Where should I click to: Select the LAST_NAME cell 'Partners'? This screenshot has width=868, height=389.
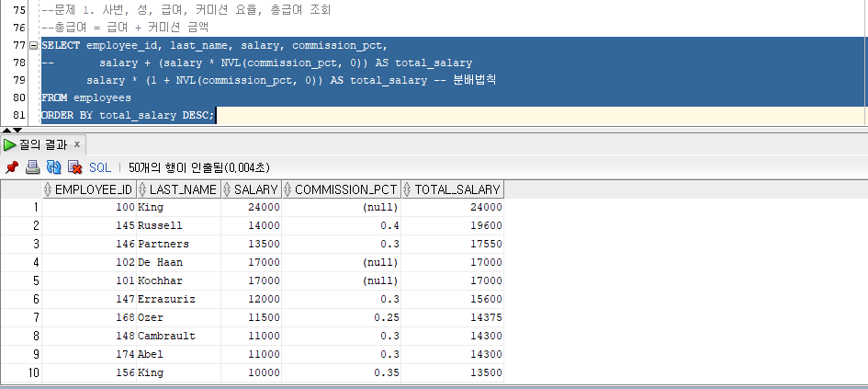[x=178, y=244]
